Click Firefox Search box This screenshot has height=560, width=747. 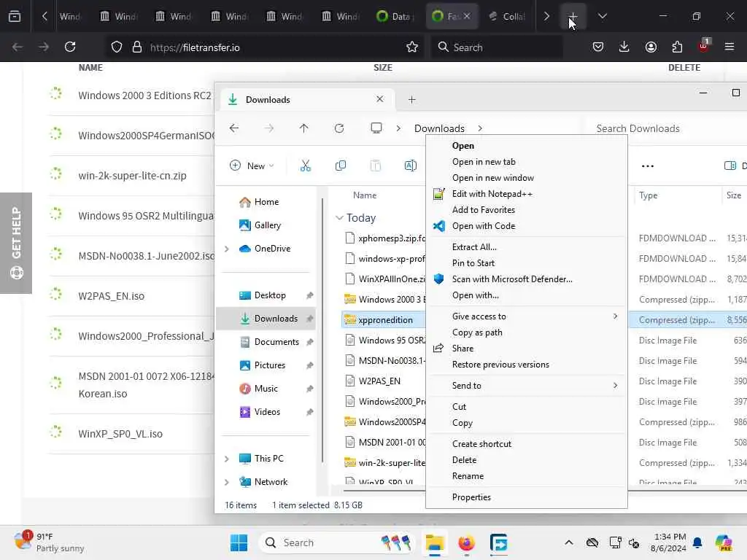496,47
